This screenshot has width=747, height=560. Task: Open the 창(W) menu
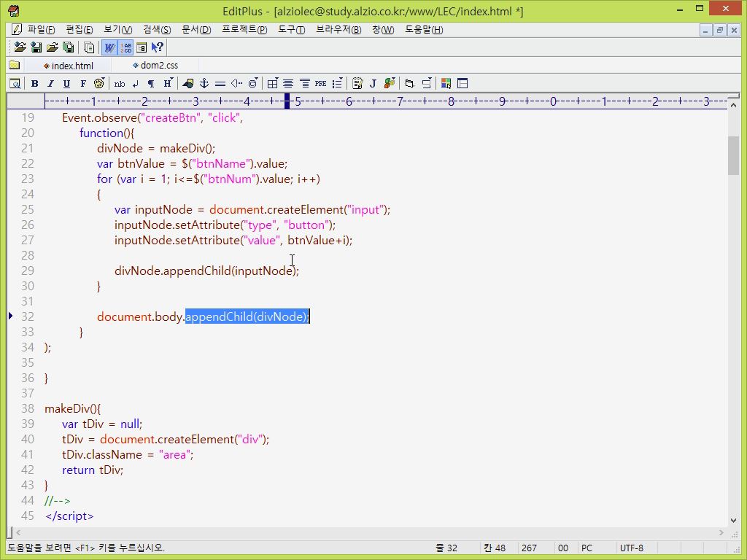pos(383,29)
